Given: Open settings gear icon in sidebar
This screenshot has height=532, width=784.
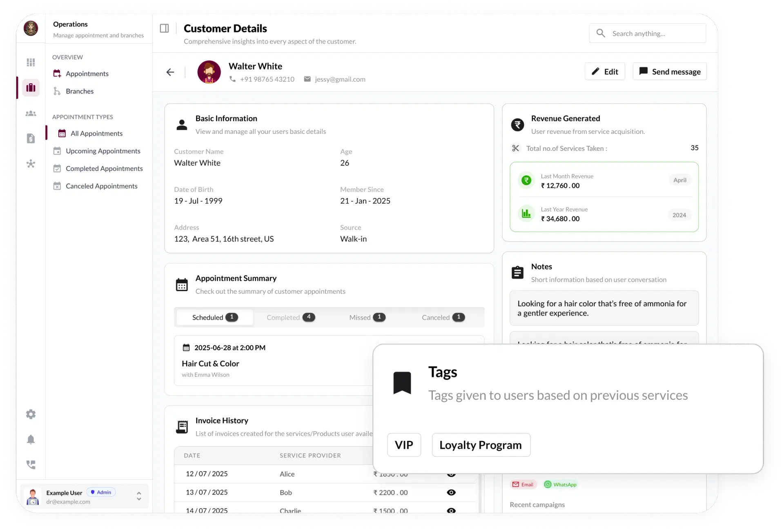Looking at the screenshot, I should (x=31, y=414).
